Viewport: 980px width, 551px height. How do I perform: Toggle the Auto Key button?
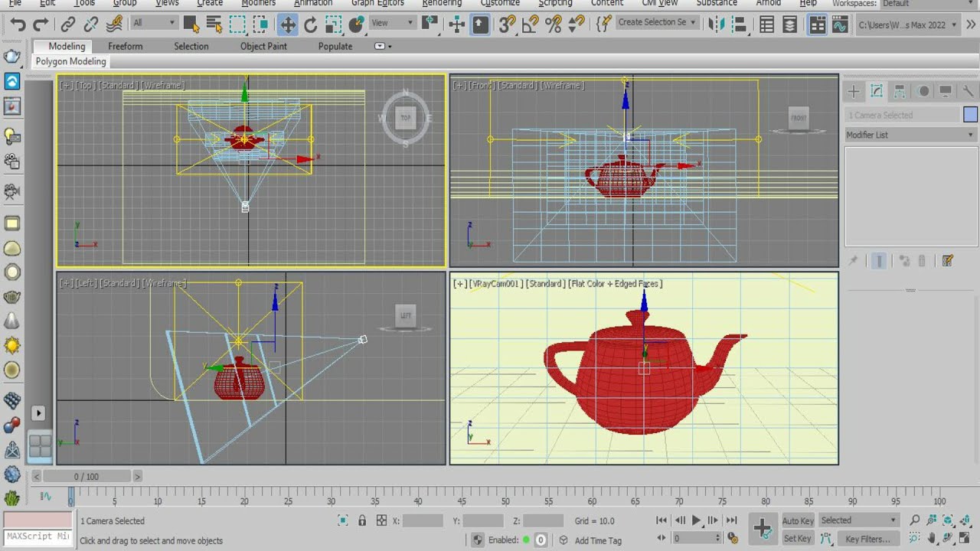pos(798,520)
